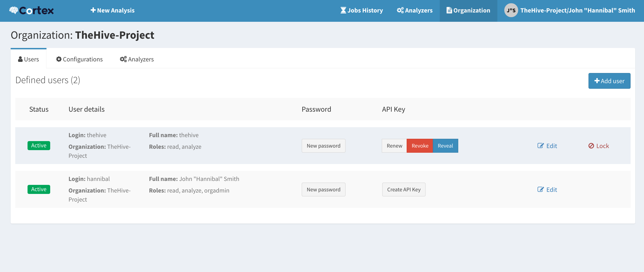Open Organization in the navbar

[468, 10]
